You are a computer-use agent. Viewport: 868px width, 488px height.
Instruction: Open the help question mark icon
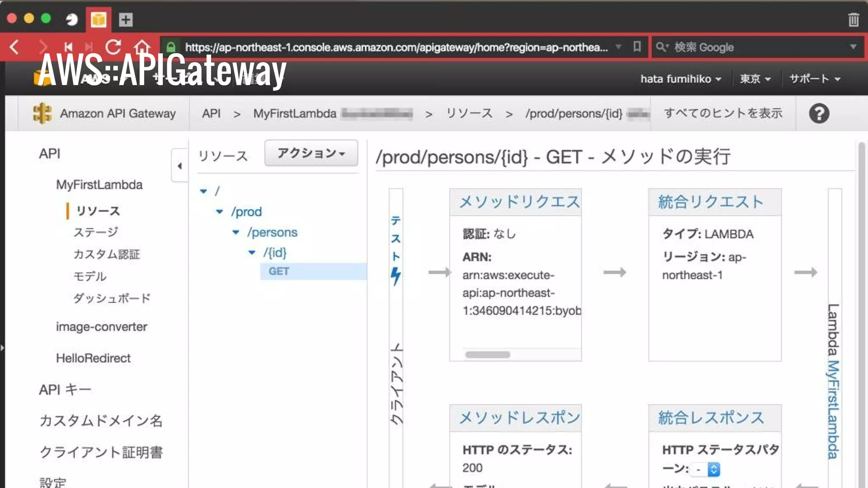click(819, 114)
